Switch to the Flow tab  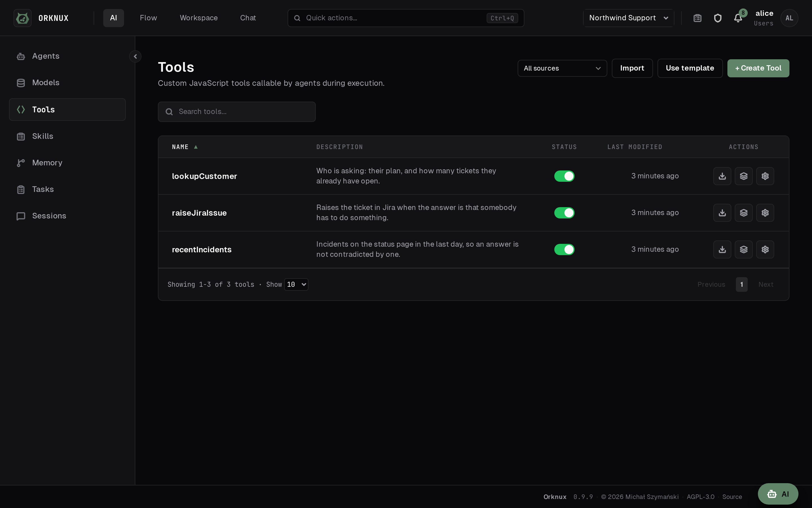(148, 18)
